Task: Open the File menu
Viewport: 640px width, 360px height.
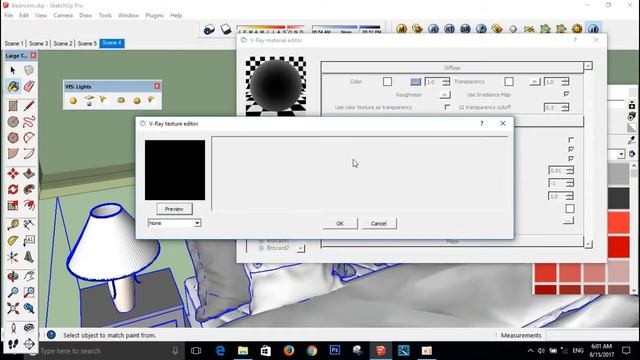Action: click(x=9, y=16)
